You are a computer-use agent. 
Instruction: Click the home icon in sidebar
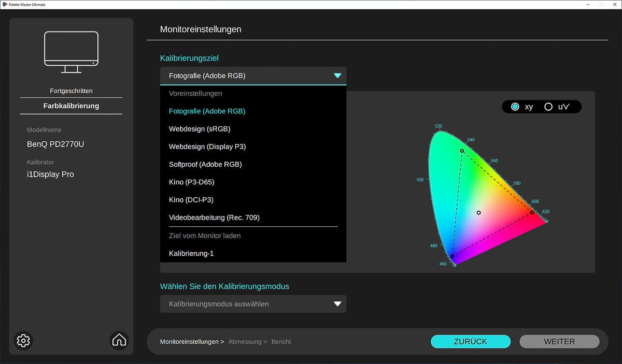(119, 340)
